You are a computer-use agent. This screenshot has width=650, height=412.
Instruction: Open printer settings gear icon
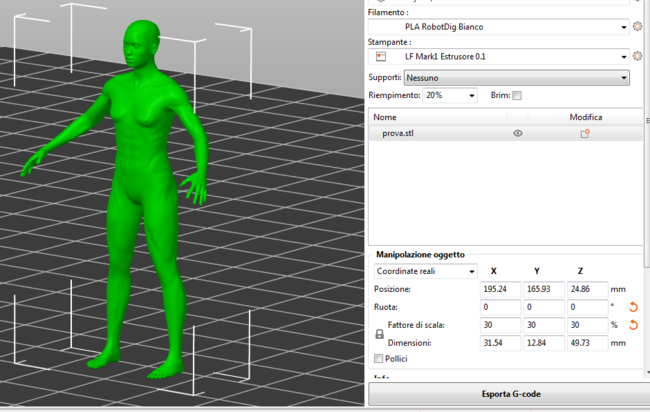point(637,57)
